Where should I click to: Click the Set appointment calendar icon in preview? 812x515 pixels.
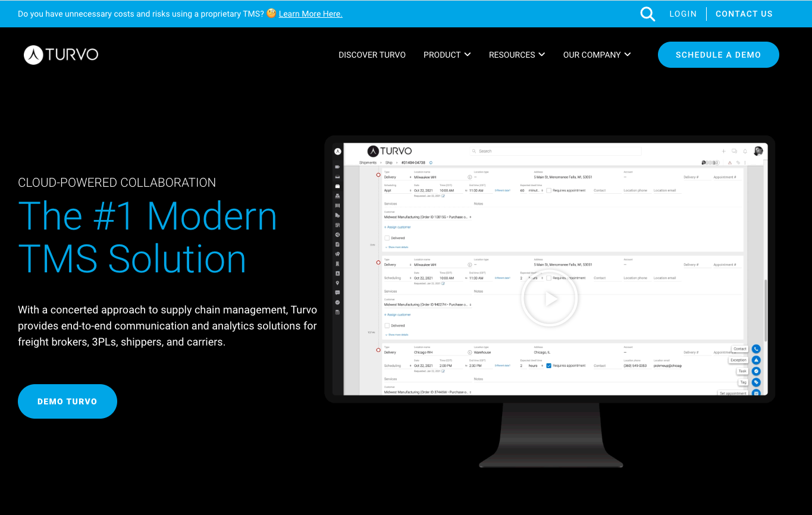click(x=756, y=392)
